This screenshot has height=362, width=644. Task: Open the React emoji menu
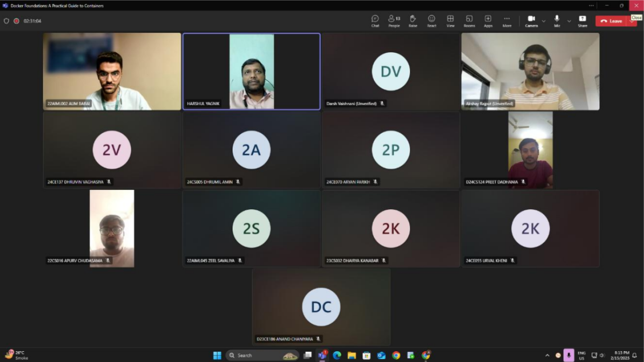click(x=431, y=21)
